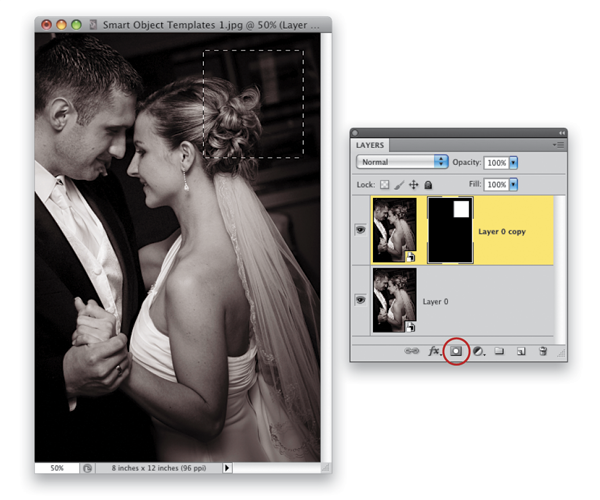This screenshot has height=500, width=600.
Task: Open the Layers panel options menu
Action: tap(558, 145)
